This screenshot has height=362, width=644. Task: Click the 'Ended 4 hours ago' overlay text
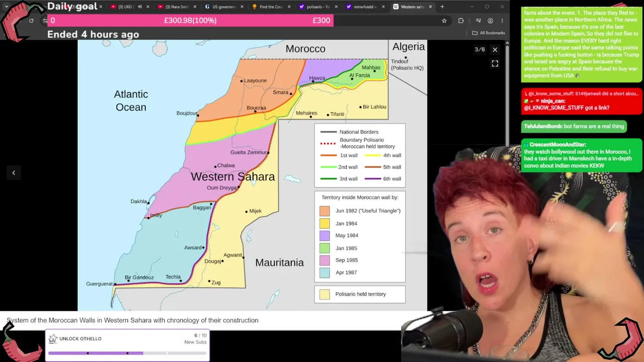click(x=93, y=35)
